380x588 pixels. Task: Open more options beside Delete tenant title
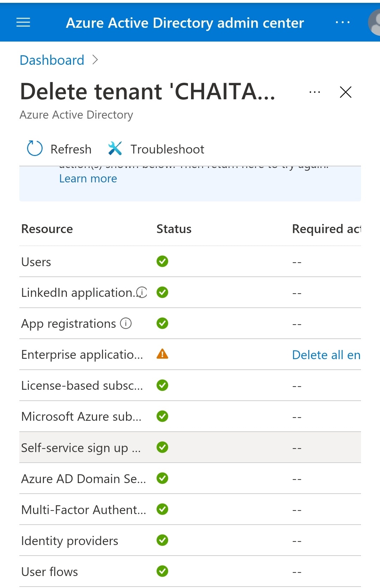(x=315, y=92)
